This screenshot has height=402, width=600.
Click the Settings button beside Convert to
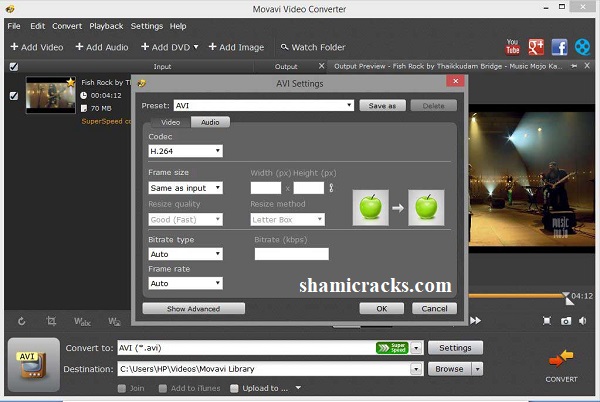tap(455, 348)
